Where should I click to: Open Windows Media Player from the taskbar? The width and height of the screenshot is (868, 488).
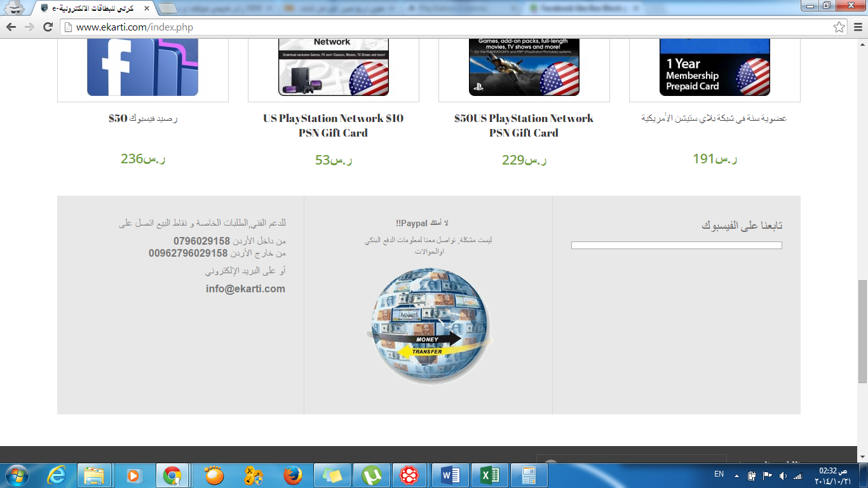(x=133, y=475)
